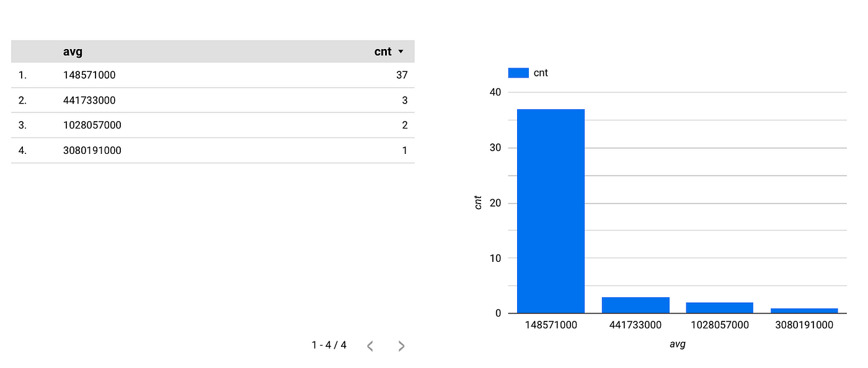Select the cnt column header

(x=382, y=52)
